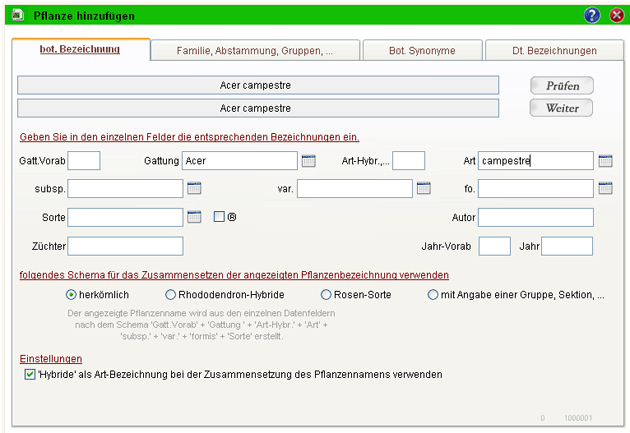Click the red close icon in title bar
Image resolution: width=630 pixels, height=433 pixels.
pyautogui.click(x=617, y=15)
